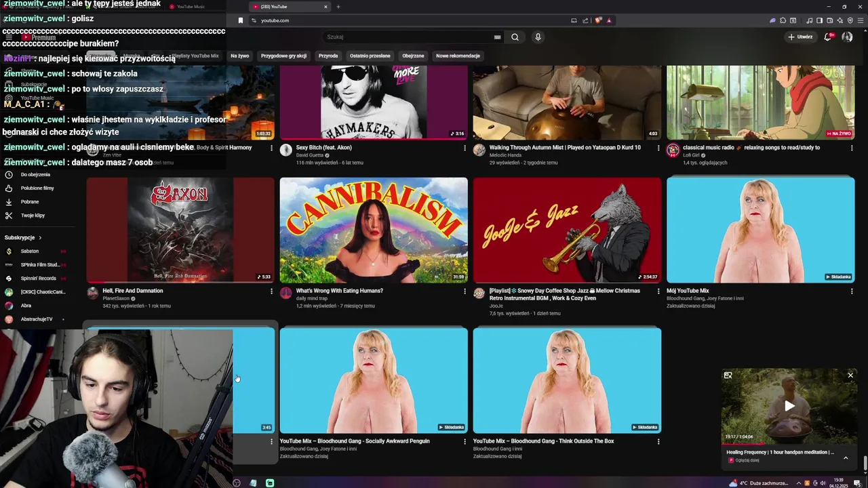Screen dimensions: 868x488
Task: Open Spinnin' Records subscription channel
Action: click(37, 278)
